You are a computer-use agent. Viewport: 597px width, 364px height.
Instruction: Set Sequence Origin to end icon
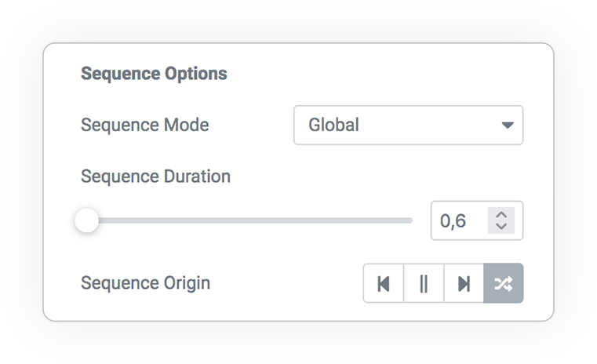coord(464,283)
